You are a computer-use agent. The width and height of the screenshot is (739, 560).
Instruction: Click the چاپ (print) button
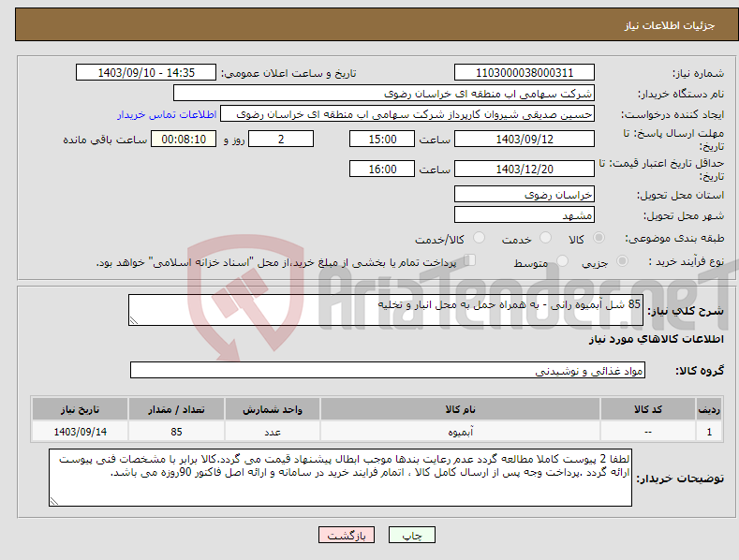click(x=411, y=535)
